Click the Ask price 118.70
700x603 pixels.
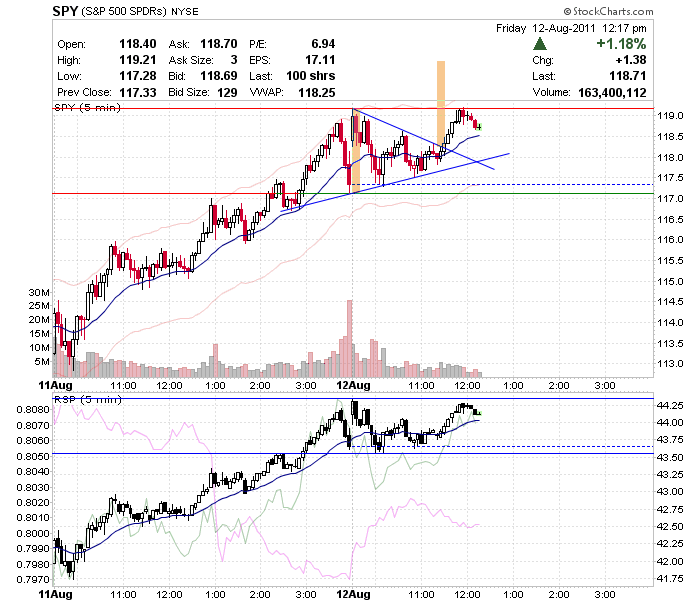coord(219,44)
